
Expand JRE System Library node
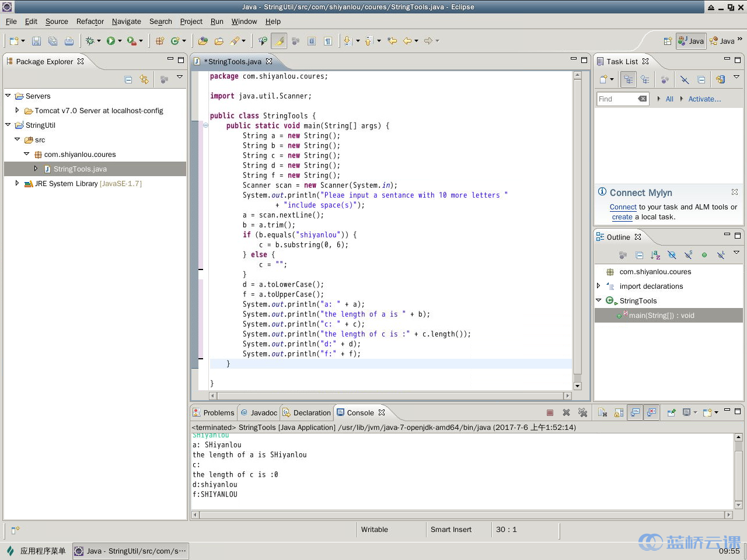pyautogui.click(x=17, y=183)
